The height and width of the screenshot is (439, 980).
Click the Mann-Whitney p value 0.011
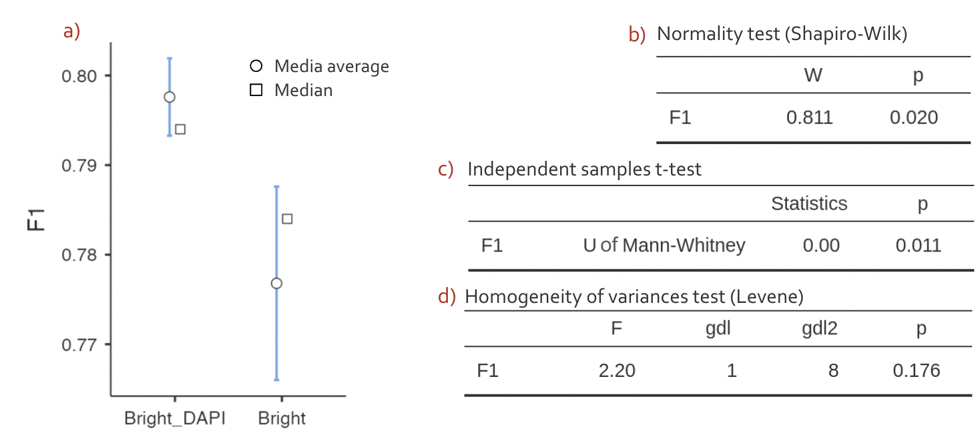(919, 246)
